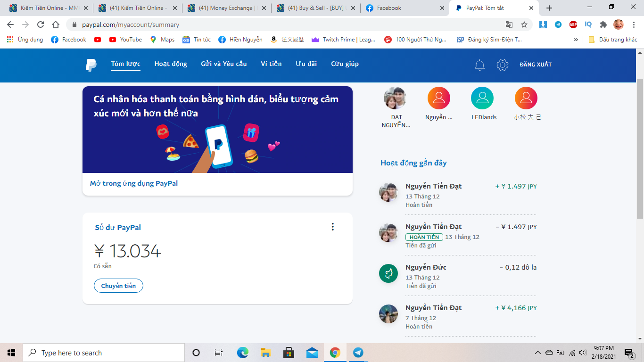
Task: Open File Explorer from taskbar
Action: click(265, 353)
